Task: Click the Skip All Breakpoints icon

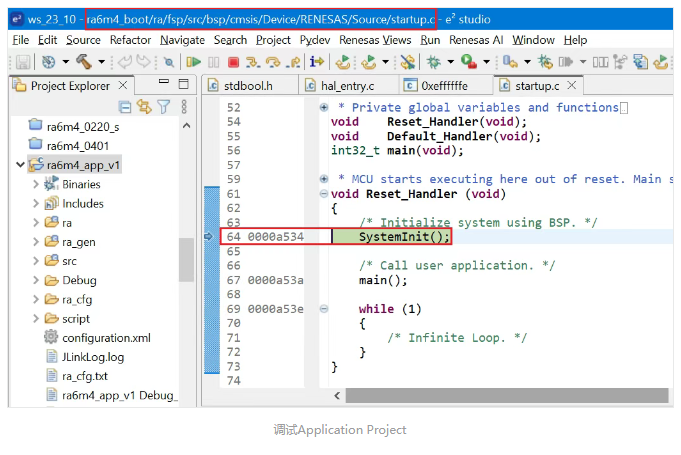Action: click(169, 63)
